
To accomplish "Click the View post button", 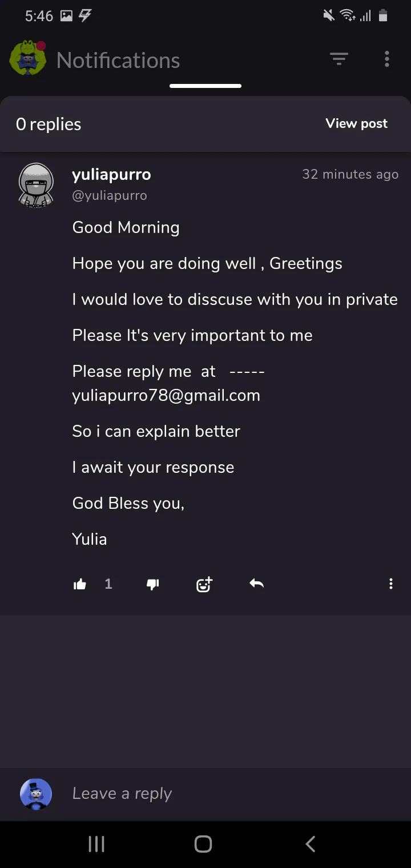I will coord(356,123).
